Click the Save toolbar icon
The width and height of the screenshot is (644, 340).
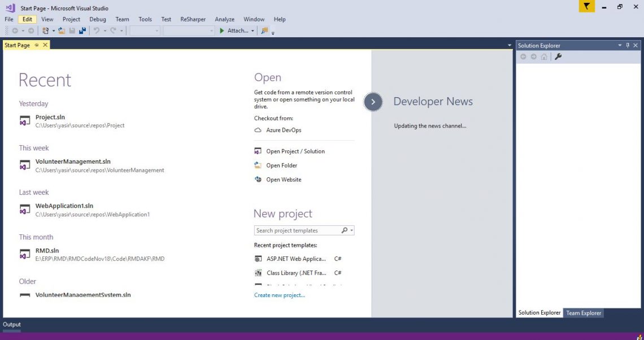click(x=72, y=31)
